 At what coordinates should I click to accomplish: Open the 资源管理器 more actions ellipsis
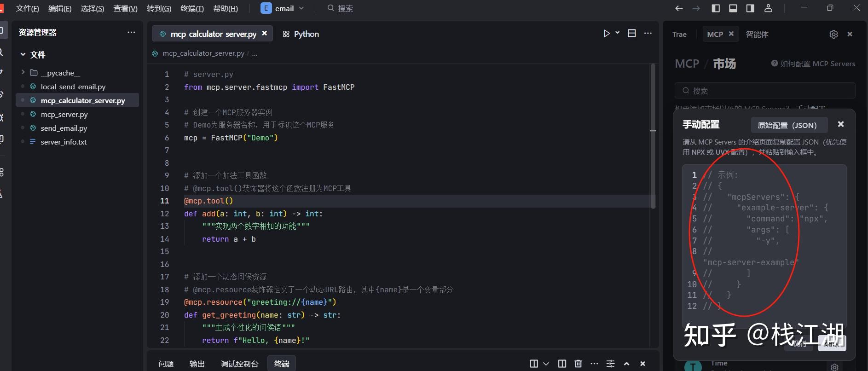pyautogui.click(x=131, y=32)
